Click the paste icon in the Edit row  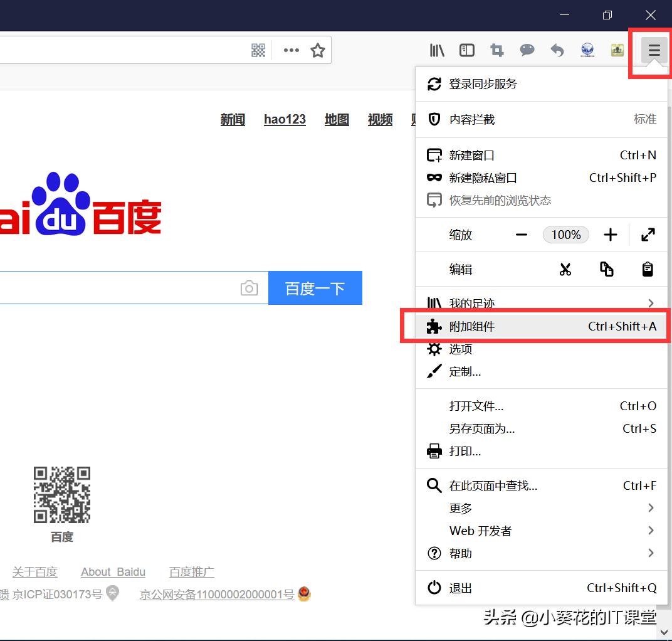coord(647,269)
